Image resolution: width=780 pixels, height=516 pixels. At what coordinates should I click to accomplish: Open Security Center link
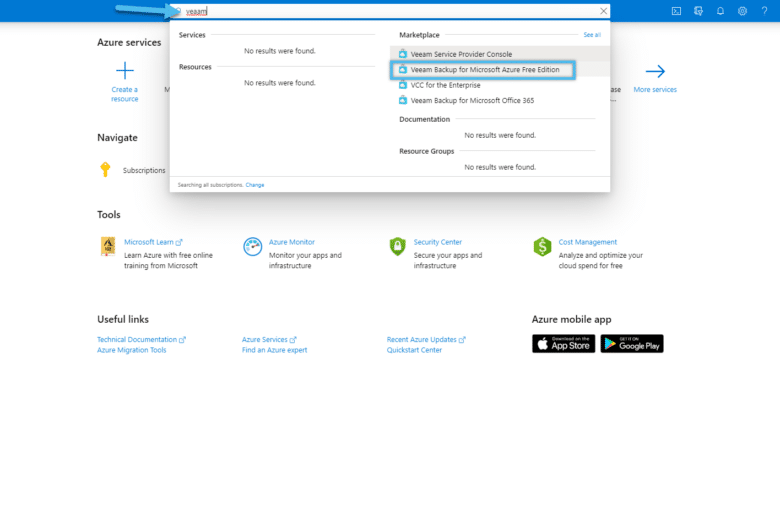point(438,242)
